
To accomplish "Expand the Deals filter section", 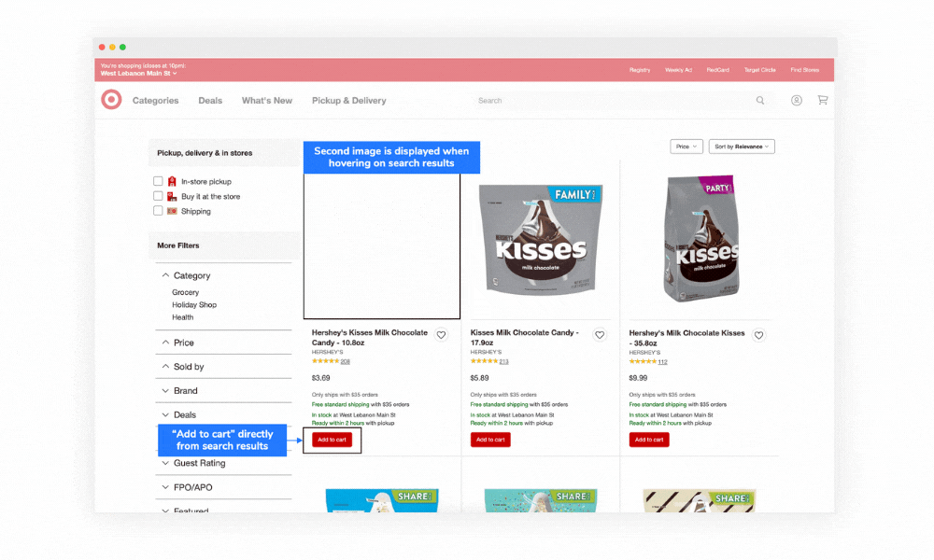I will click(x=165, y=414).
